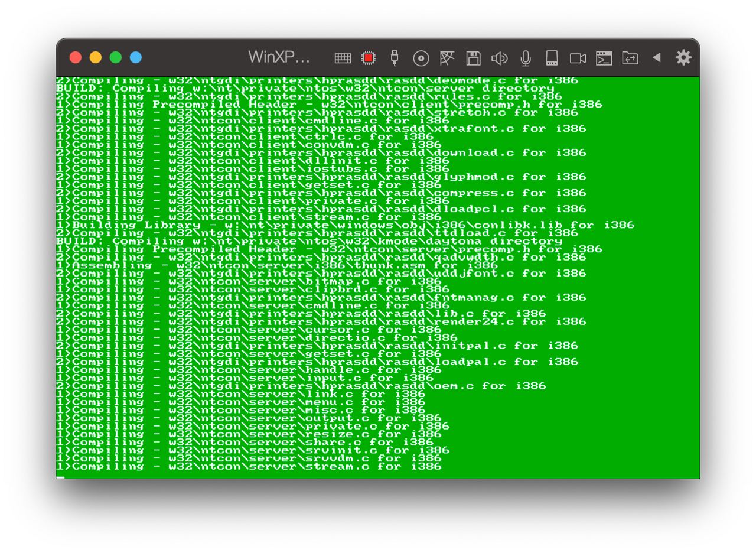Click the speaker sound icon
Screen dimensions: 756x553
(x=500, y=58)
